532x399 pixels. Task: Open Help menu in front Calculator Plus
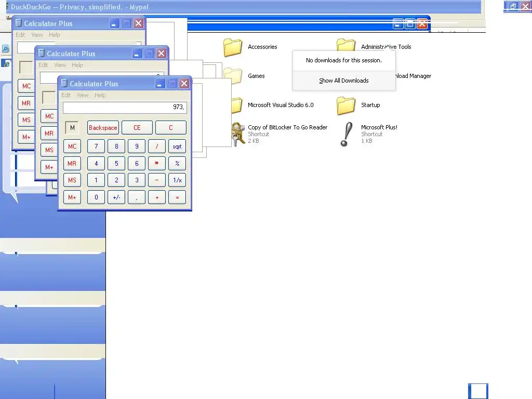coord(100,95)
